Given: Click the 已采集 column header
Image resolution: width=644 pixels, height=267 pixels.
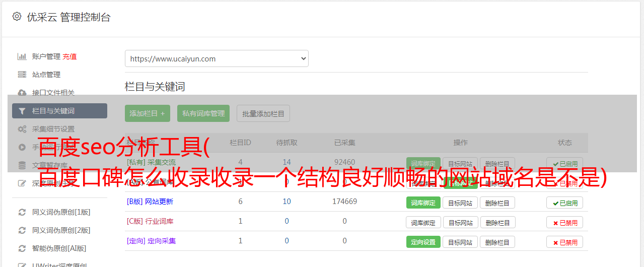Looking at the screenshot, I should [x=345, y=143].
